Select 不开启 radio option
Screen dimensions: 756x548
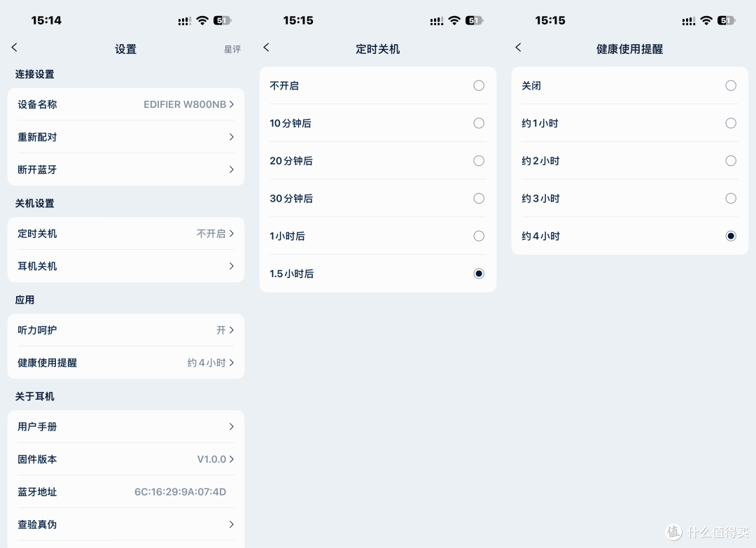pyautogui.click(x=479, y=86)
